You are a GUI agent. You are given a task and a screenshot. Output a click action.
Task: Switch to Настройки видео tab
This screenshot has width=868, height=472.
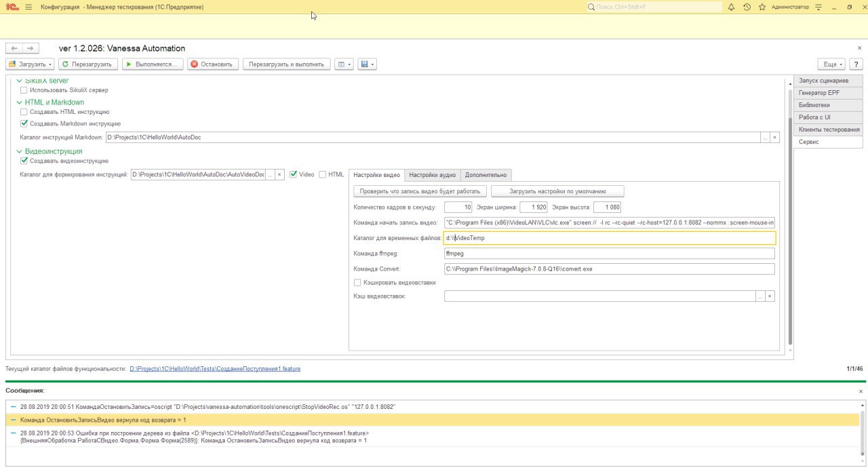pos(376,175)
